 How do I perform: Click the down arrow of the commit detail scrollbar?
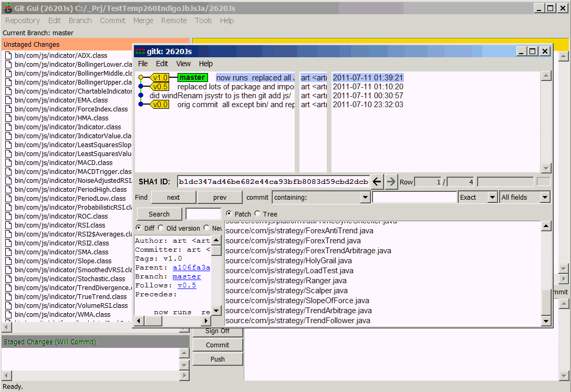[216, 311]
